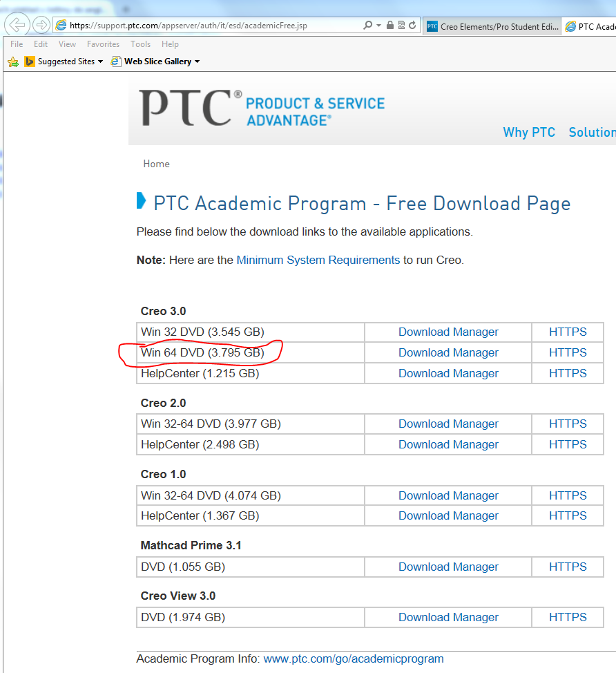Click HTTPS for Win 32-64 DVD (4.074 GB)

(x=568, y=495)
